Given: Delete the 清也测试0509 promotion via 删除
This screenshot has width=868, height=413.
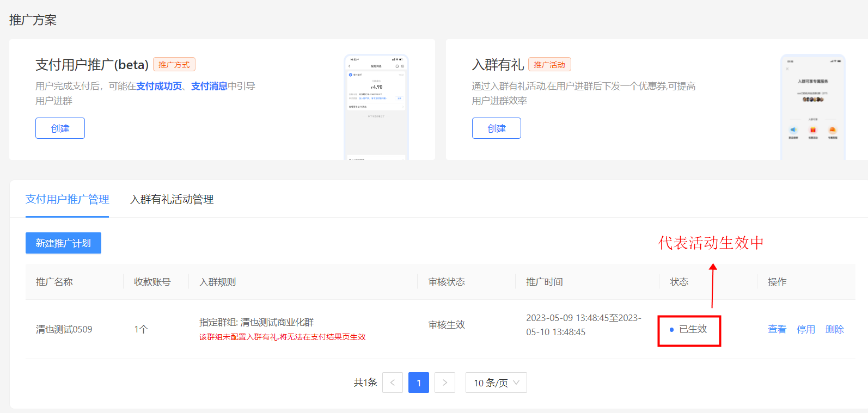Looking at the screenshot, I should pyautogui.click(x=834, y=329).
